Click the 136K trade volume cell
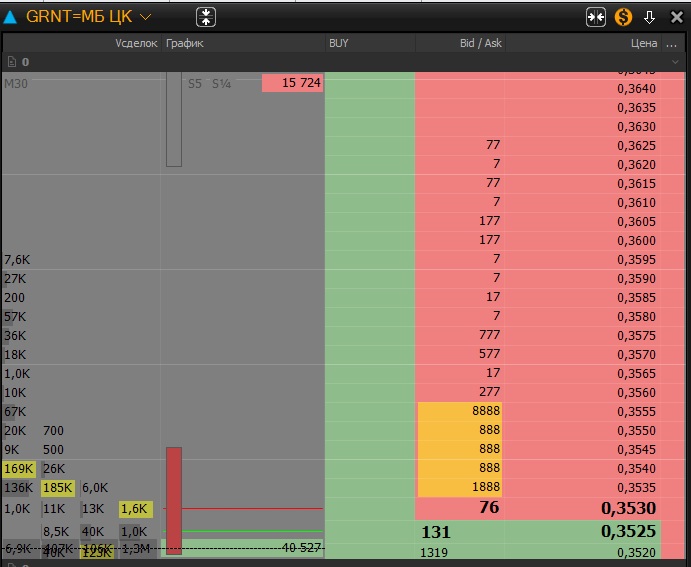The image size is (691, 567). [19, 488]
